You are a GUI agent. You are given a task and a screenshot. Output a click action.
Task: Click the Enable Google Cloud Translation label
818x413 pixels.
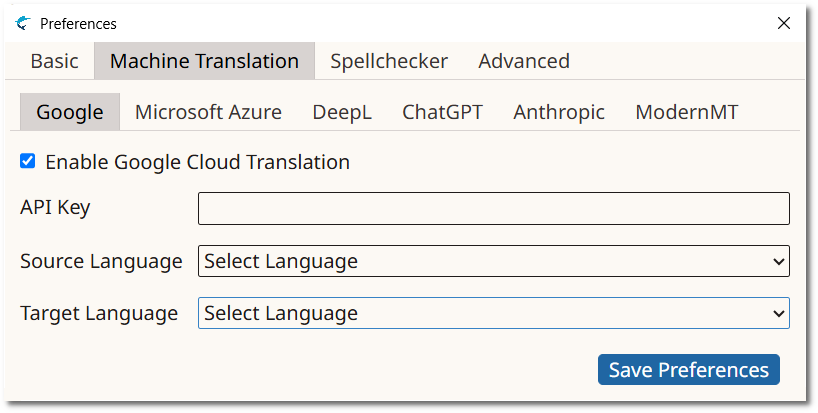point(197,162)
